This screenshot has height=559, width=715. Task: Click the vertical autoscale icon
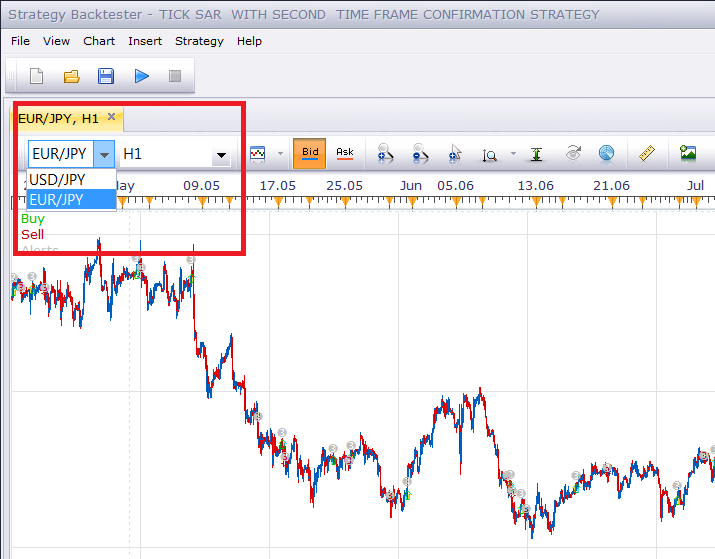[536, 155]
